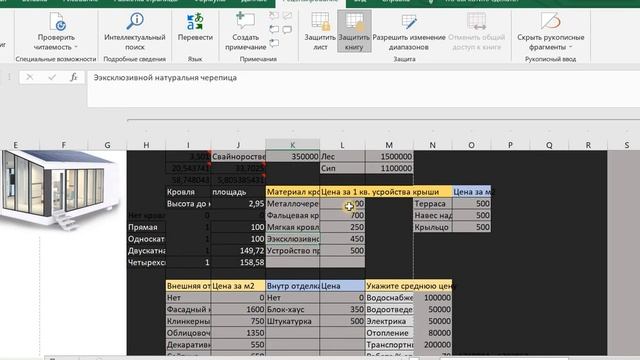The image size is (640, 360).
Task: Select column header H
Action: coord(146,145)
